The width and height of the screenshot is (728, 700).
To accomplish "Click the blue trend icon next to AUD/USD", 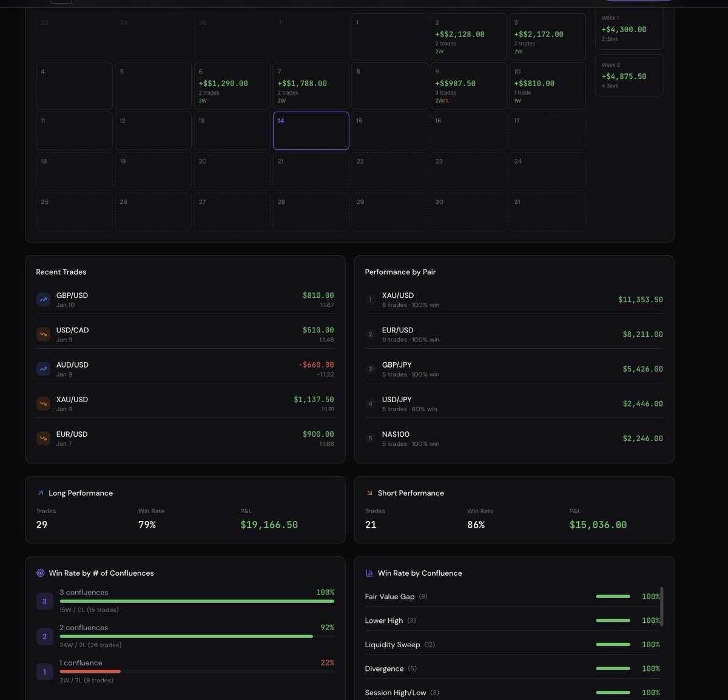I will pos(43,368).
